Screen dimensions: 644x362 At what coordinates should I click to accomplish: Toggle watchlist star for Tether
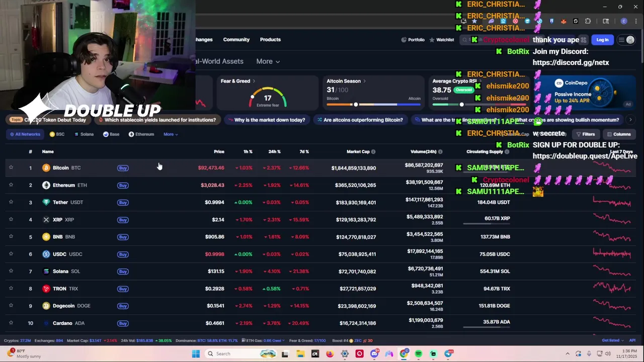[11, 202]
